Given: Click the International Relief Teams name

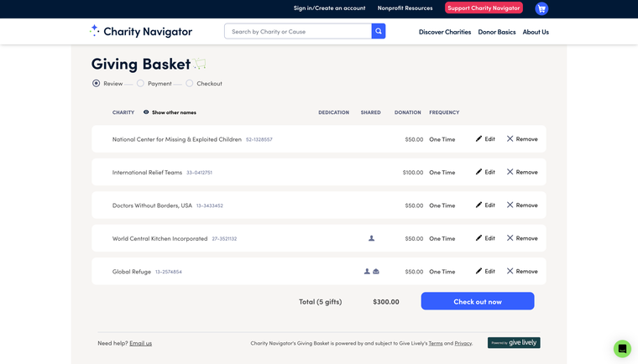Looking at the screenshot, I should [147, 172].
